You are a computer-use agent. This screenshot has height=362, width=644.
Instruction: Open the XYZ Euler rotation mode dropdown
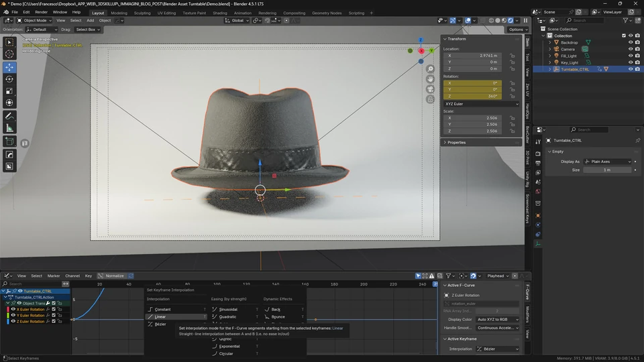pyautogui.click(x=482, y=105)
